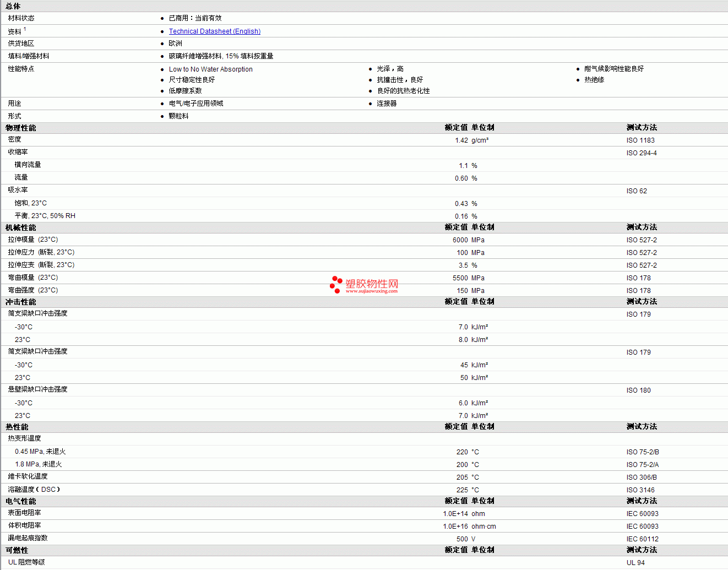
Task: Select the '耐气候影响性能良好' feature text
Action: coord(614,69)
